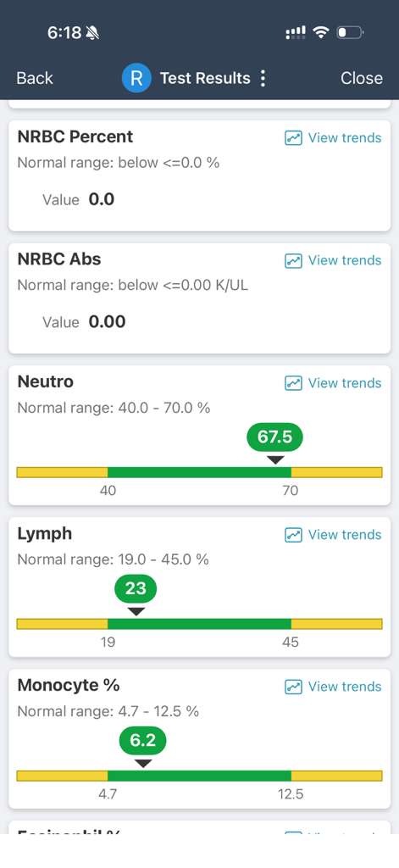
Task: Click the trend chart icon for Monocyte %
Action: 293,687
